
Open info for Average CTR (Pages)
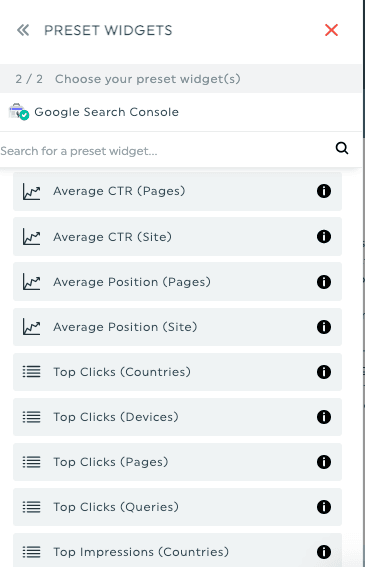[324, 191]
